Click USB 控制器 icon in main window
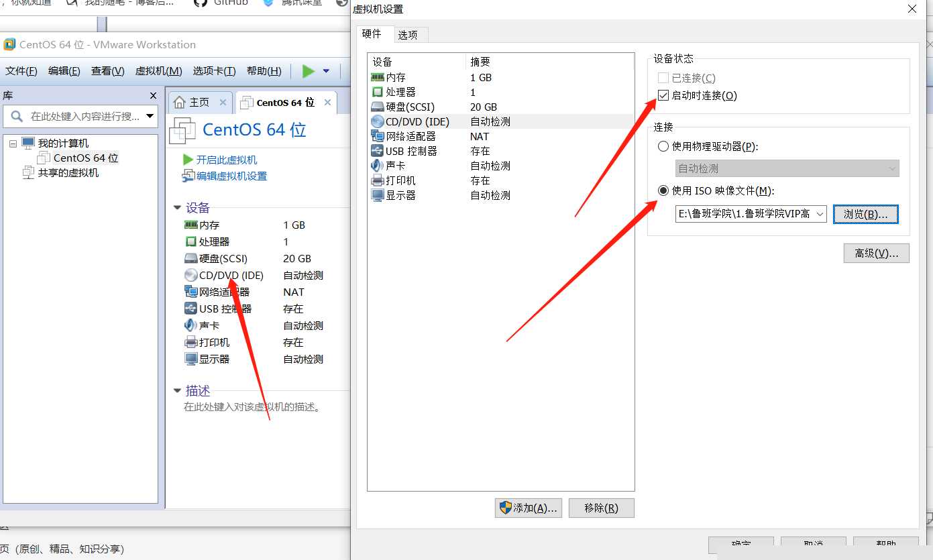 pyautogui.click(x=190, y=309)
